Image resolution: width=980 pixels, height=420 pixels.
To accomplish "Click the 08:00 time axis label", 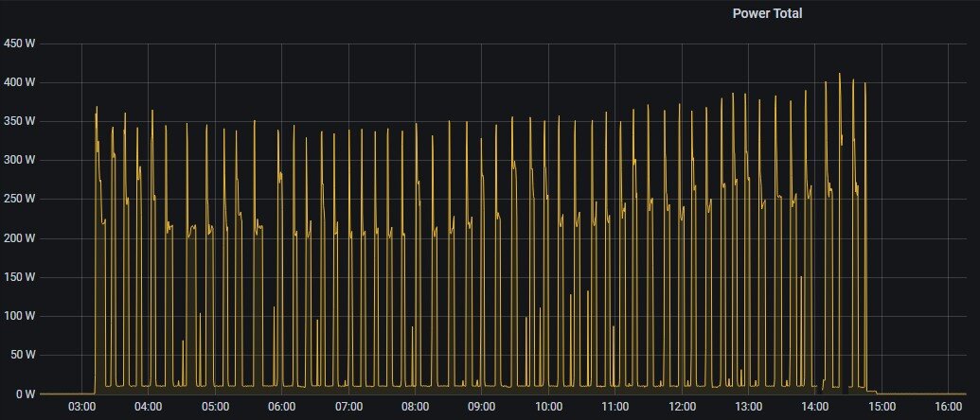I will [x=415, y=407].
